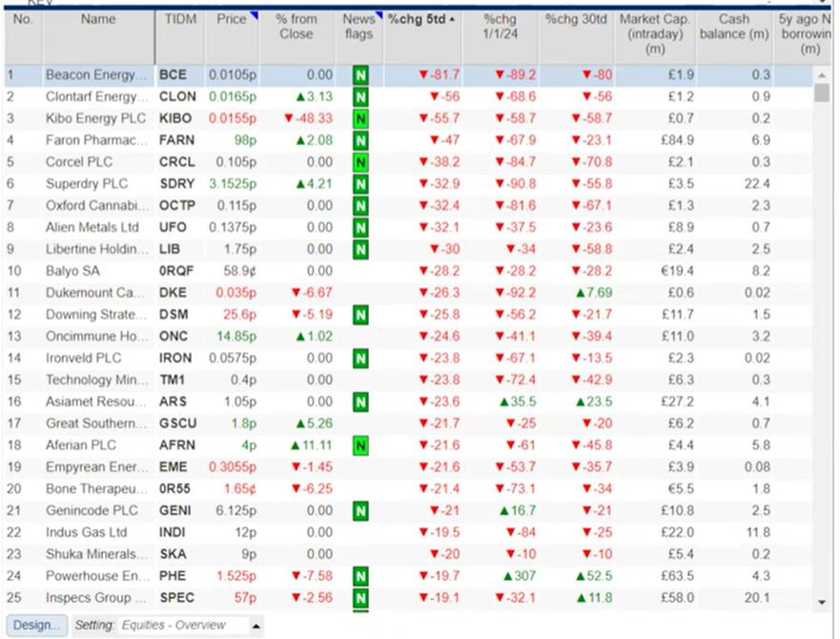This screenshot has height=639, width=840.
Task: Sort by Cash balance (m) header
Action: point(734,36)
